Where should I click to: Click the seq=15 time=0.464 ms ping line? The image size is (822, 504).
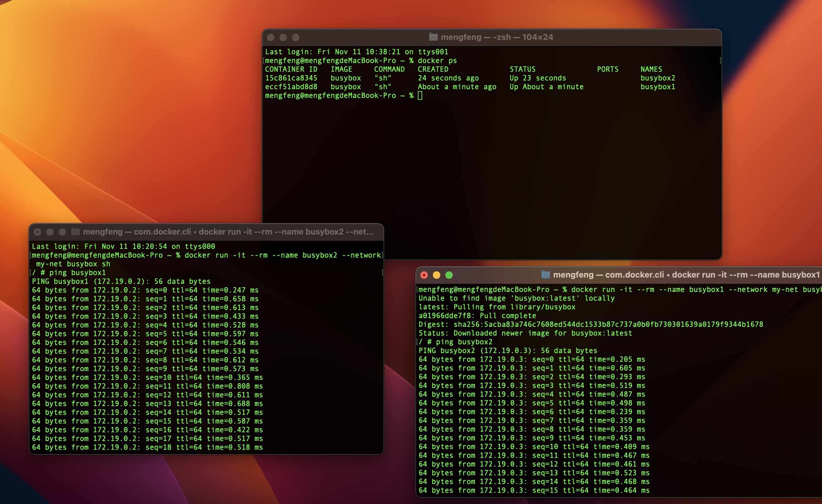[x=534, y=490]
